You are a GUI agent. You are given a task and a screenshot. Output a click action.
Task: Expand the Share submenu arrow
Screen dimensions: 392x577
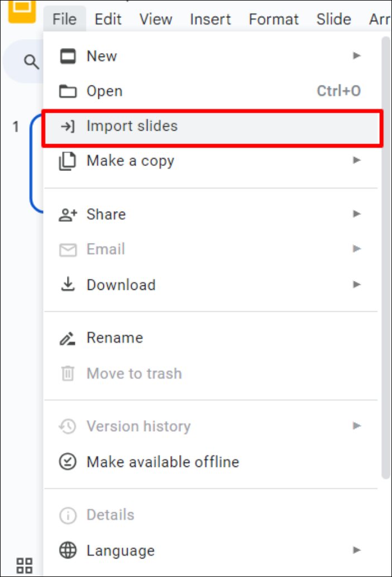[356, 214]
